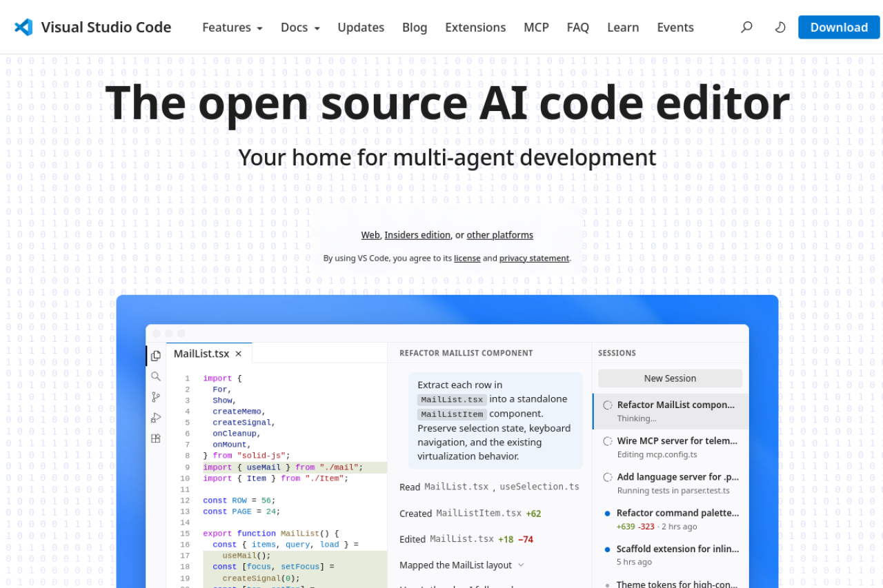
Task: Select the Refactor MailList component session
Action: pos(671,412)
